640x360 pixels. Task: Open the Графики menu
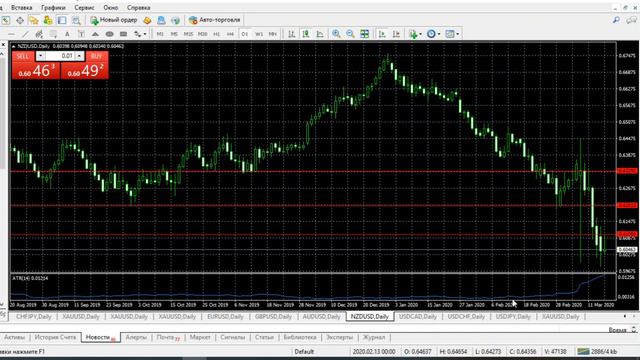[x=53, y=7]
